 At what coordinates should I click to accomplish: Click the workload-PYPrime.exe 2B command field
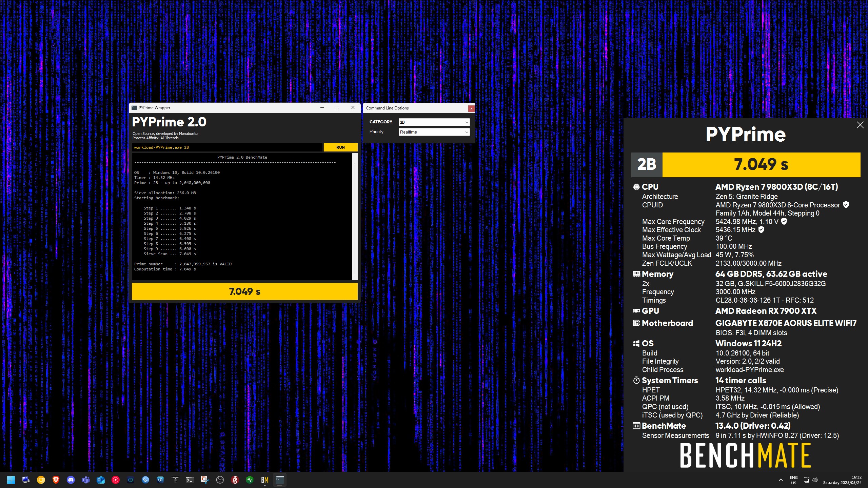coord(227,147)
